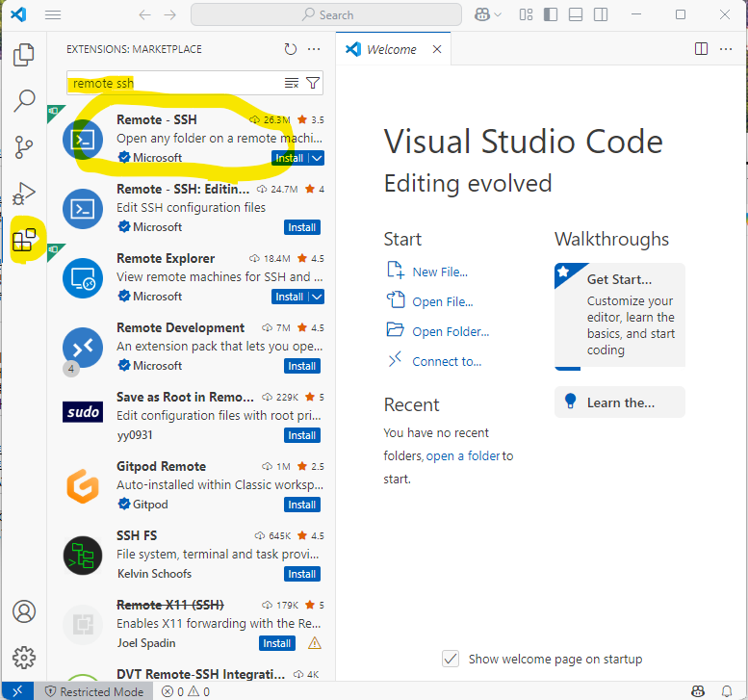Click New File... link
Screen dimensions: 748x700
440,272
